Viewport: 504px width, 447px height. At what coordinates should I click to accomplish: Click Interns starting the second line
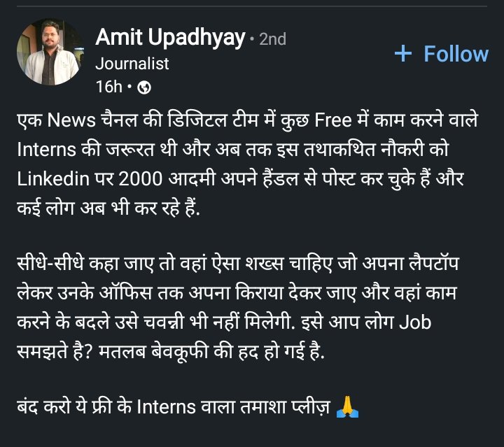pyautogui.click(x=47, y=149)
